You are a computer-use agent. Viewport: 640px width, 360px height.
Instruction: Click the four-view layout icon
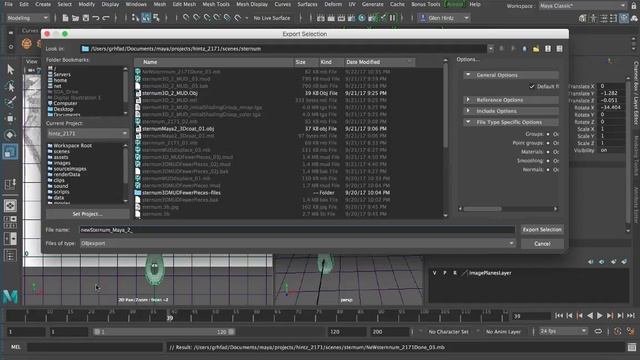10,222
